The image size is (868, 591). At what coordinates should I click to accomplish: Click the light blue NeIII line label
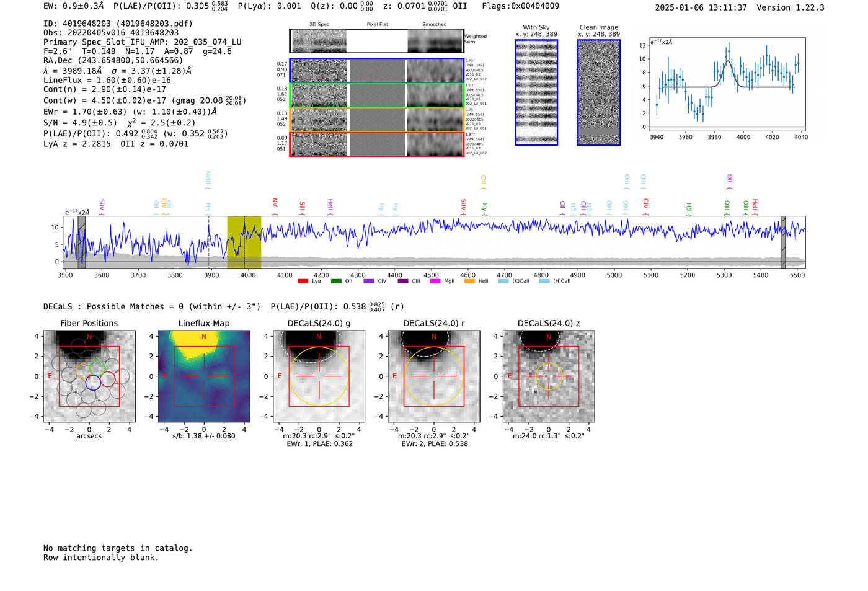tap(208, 179)
